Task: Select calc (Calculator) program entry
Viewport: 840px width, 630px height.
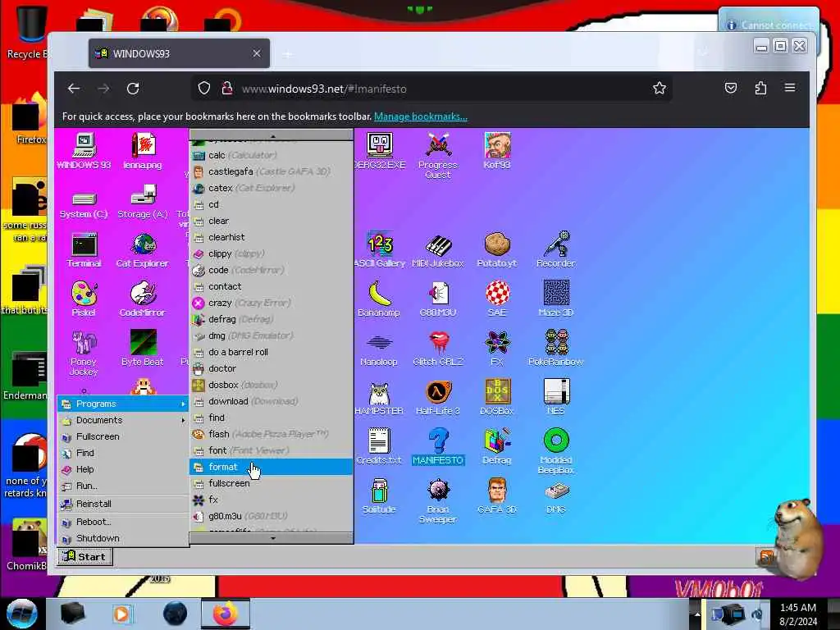Action: click(271, 155)
